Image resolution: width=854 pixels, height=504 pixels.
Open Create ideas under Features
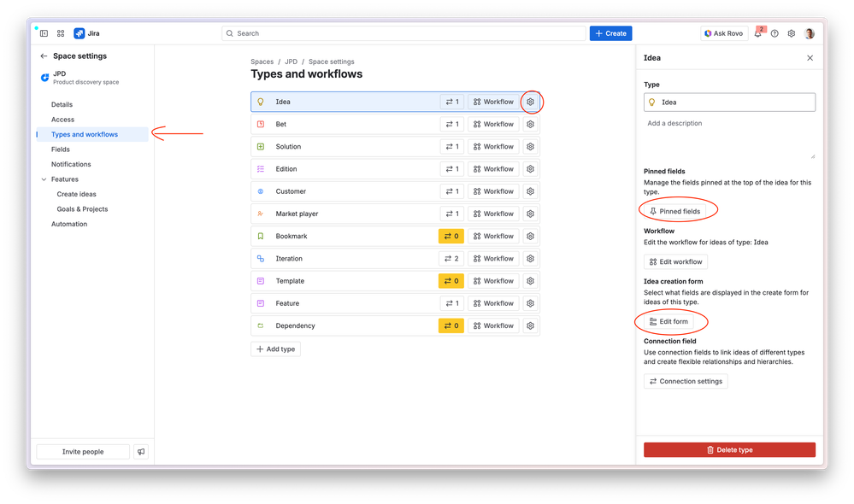[x=92, y=194]
